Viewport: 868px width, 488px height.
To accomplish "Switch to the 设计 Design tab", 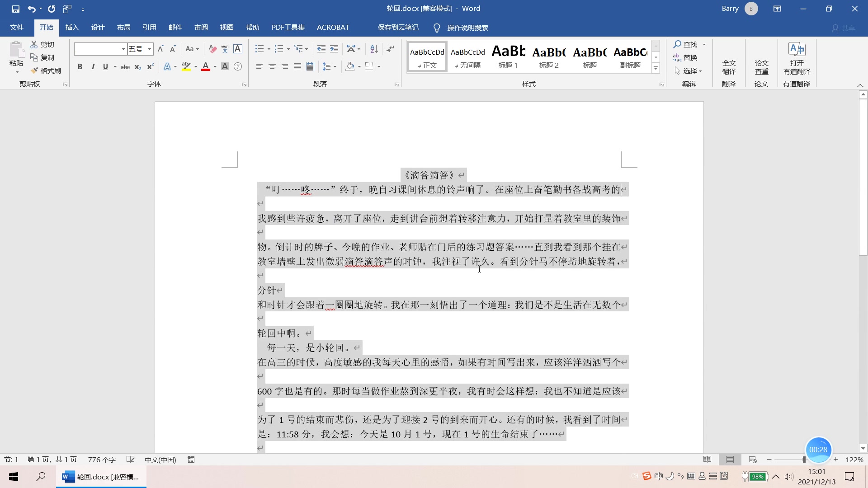I will tap(98, 28).
